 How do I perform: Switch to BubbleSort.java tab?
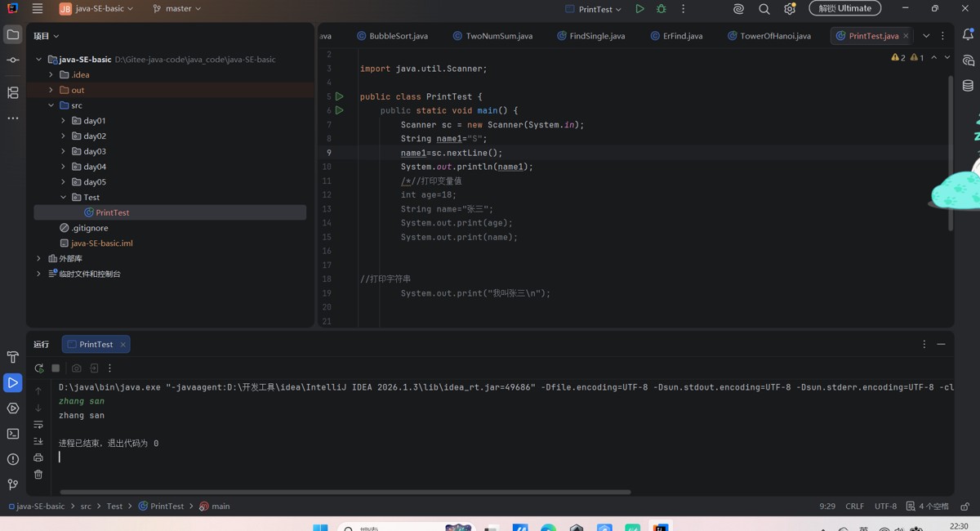point(393,36)
